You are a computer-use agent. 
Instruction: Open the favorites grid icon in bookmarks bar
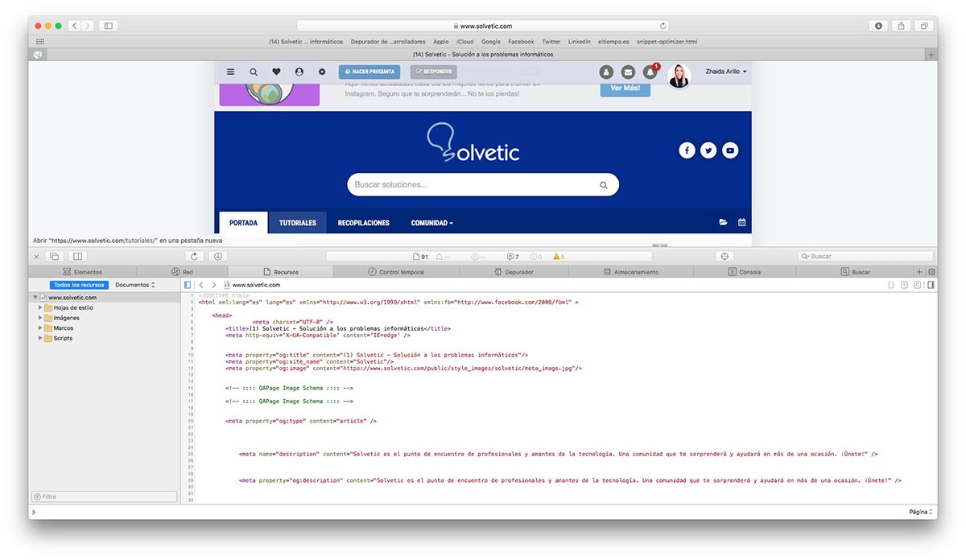point(39,41)
